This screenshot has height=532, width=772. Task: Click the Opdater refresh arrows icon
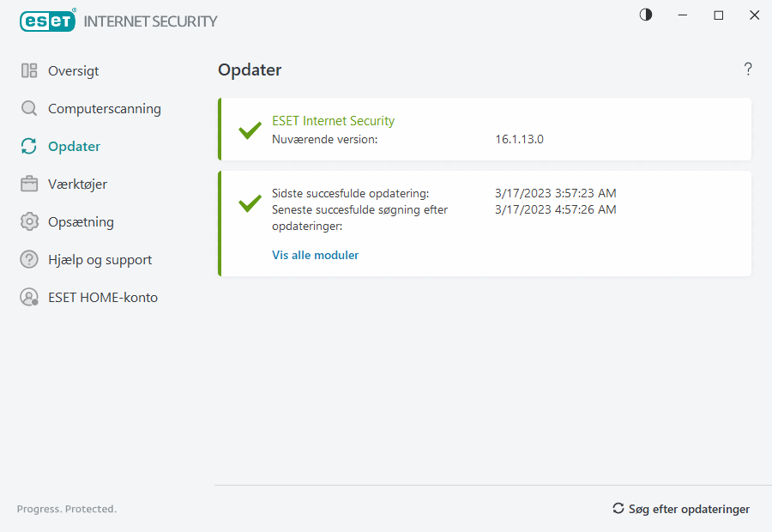(x=29, y=147)
